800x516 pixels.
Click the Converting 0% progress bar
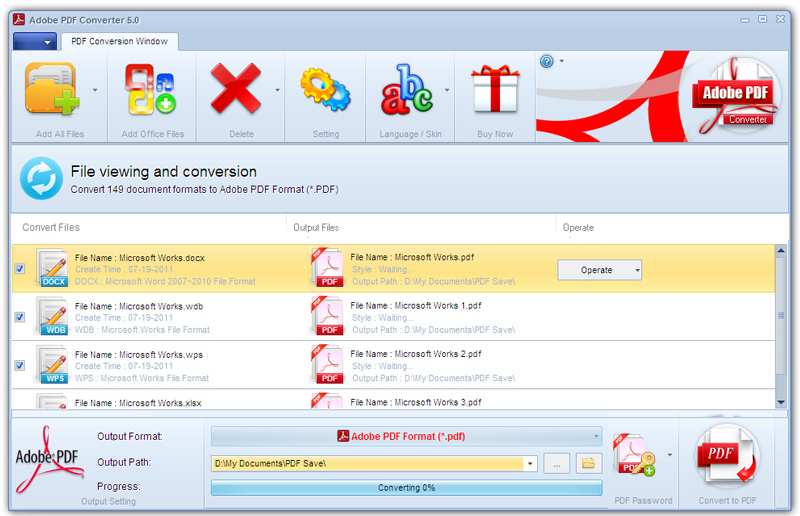click(x=407, y=487)
